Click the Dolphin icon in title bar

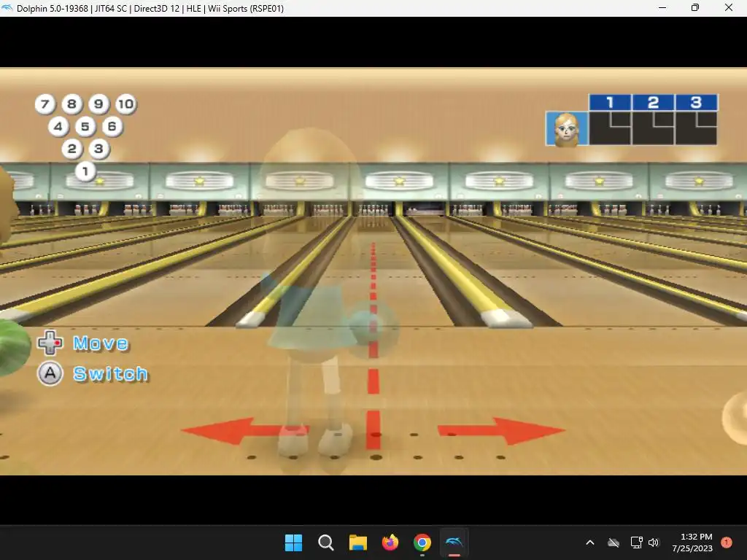coord(7,8)
